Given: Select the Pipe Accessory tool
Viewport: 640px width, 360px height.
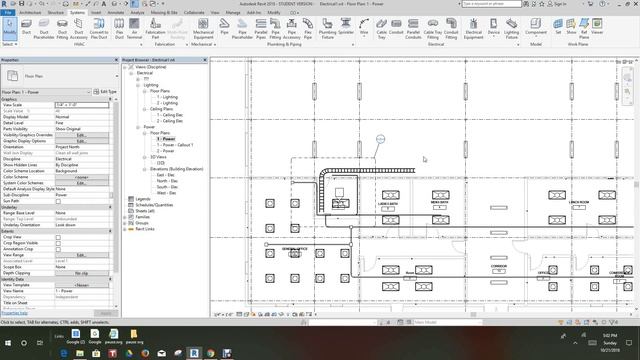Looking at the screenshot, I should [291, 29].
